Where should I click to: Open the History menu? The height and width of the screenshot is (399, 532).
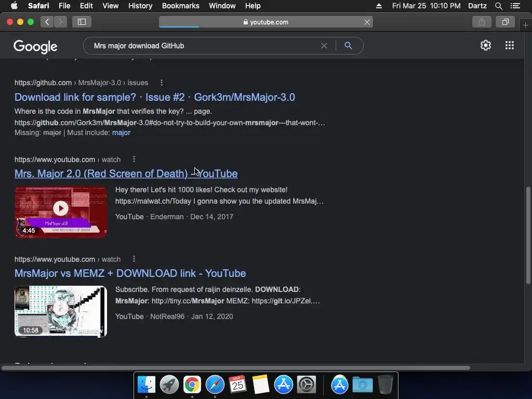click(140, 6)
